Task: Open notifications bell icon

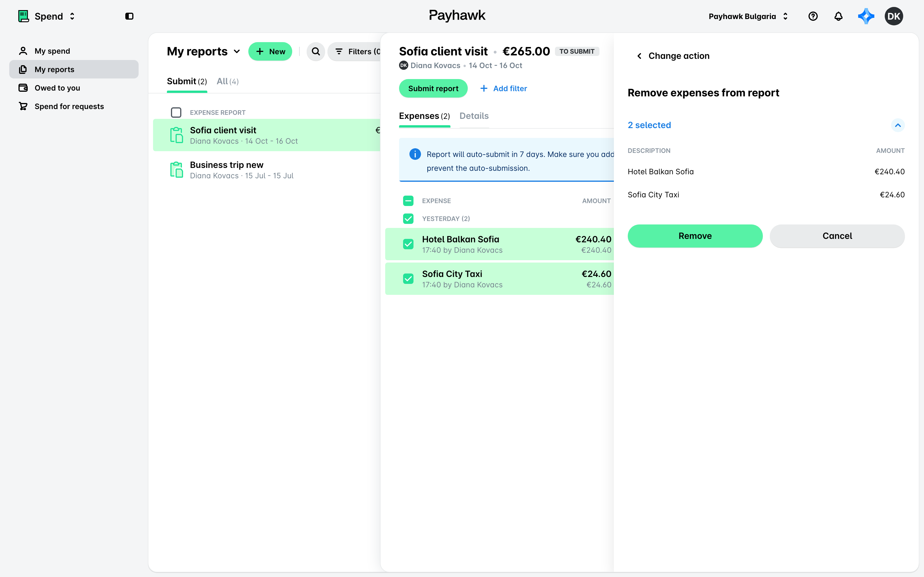Action: click(x=838, y=16)
